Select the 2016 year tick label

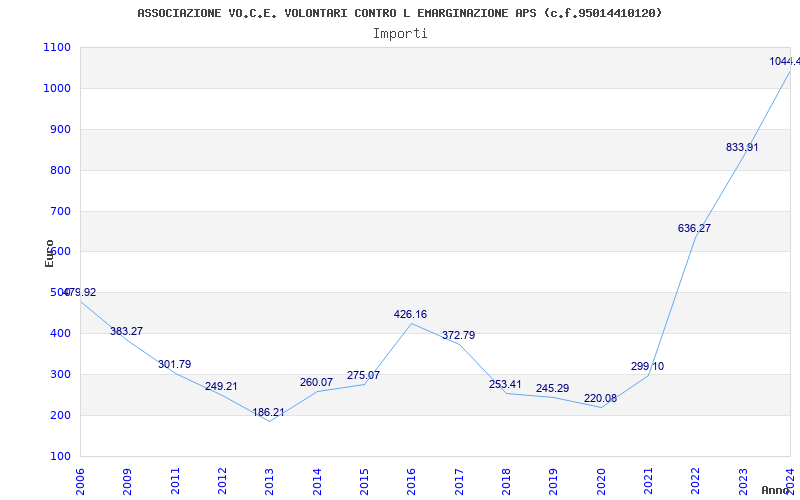[411, 480]
